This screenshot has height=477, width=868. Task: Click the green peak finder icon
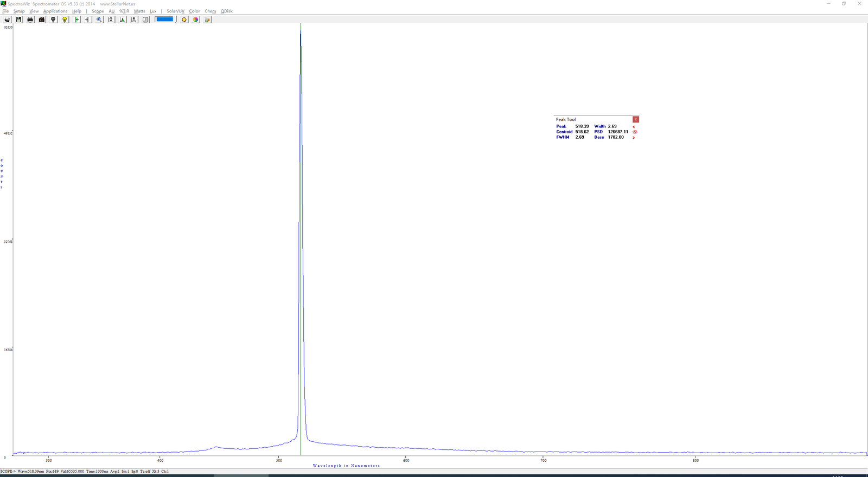[122, 20]
